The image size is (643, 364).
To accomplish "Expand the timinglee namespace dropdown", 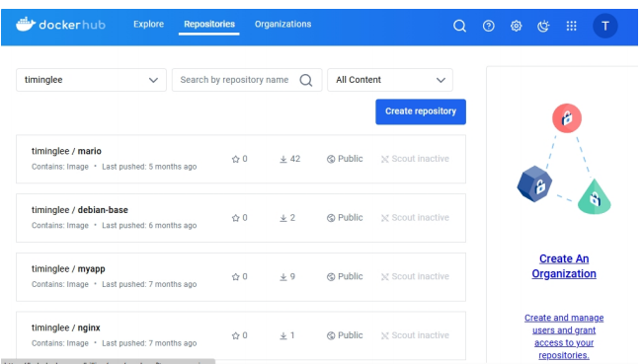I will (x=91, y=80).
